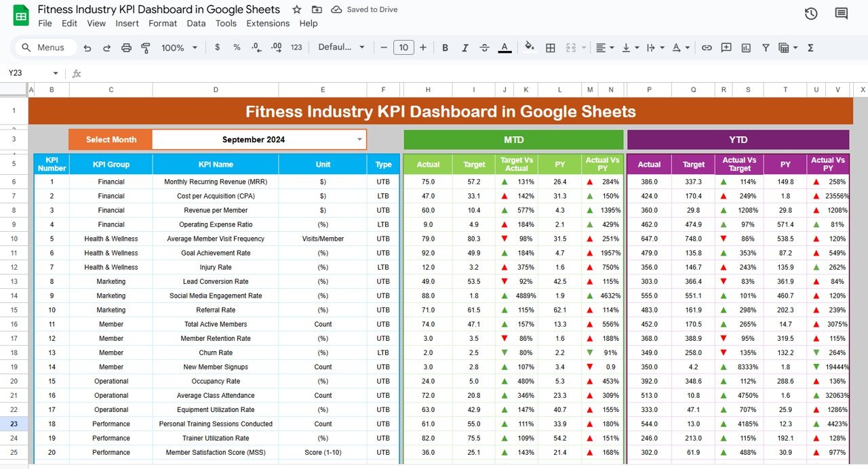Viewport: 868px width, 469px height.
Task: Open the text color picker
Action: (505, 47)
